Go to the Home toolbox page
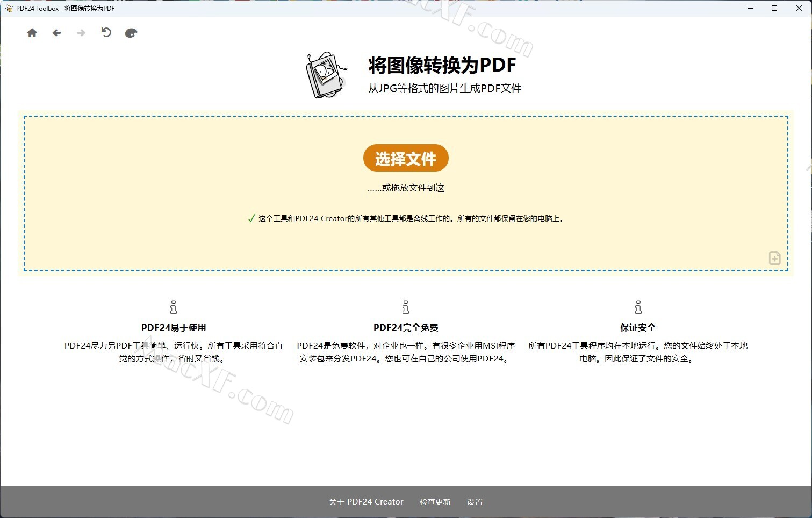812x518 pixels. tap(32, 33)
